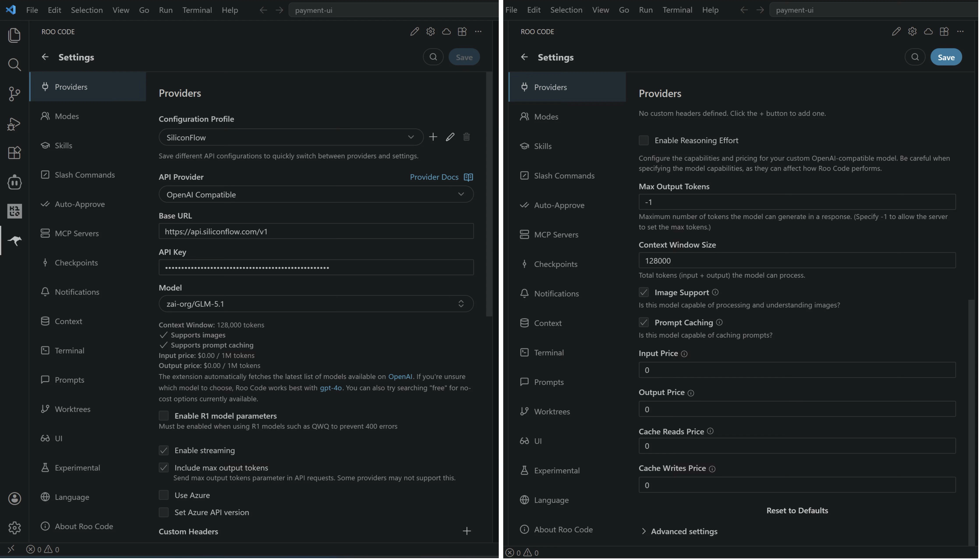980x559 pixels.
Task: Toggle Image Support checkbox
Action: coord(644,293)
